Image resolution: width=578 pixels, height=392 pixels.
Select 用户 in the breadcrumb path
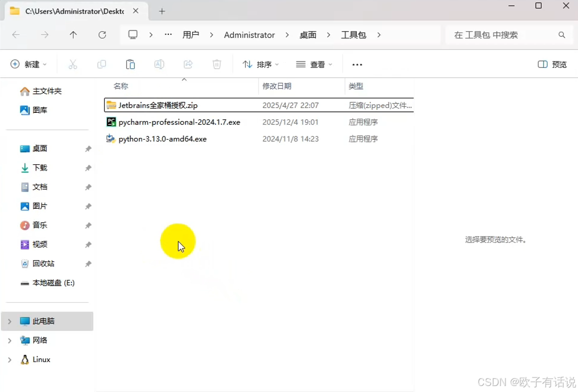tap(190, 35)
